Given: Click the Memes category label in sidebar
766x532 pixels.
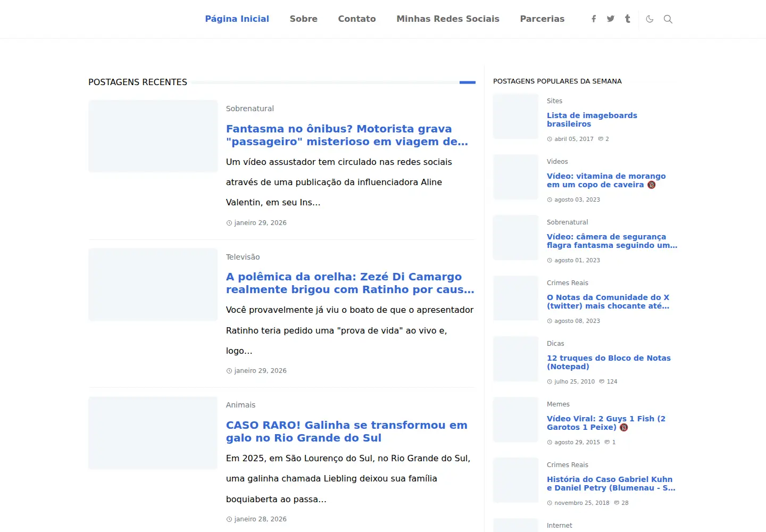Looking at the screenshot, I should 558,404.
